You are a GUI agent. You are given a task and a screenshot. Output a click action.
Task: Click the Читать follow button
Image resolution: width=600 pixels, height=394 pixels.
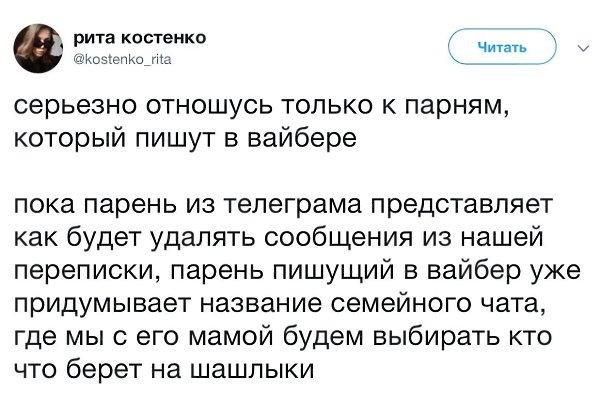[502, 47]
